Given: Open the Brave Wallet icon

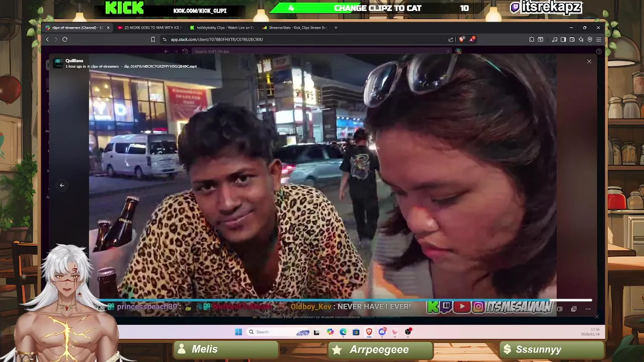Looking at the screenshot, I should tap(572, 39).
